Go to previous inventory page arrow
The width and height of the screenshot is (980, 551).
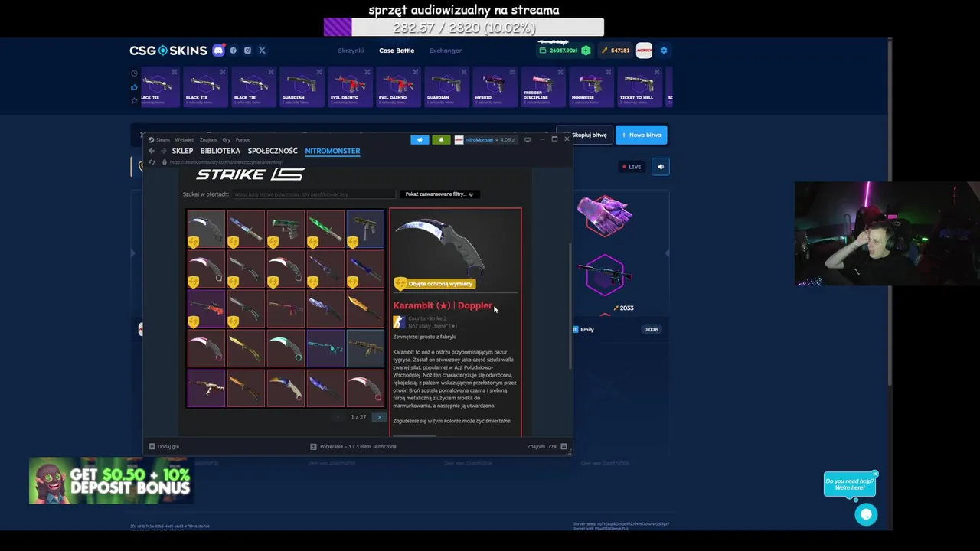[338, 417]
